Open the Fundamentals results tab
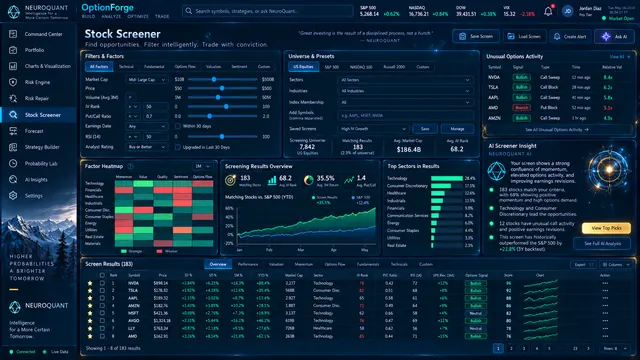 [368, 264]
